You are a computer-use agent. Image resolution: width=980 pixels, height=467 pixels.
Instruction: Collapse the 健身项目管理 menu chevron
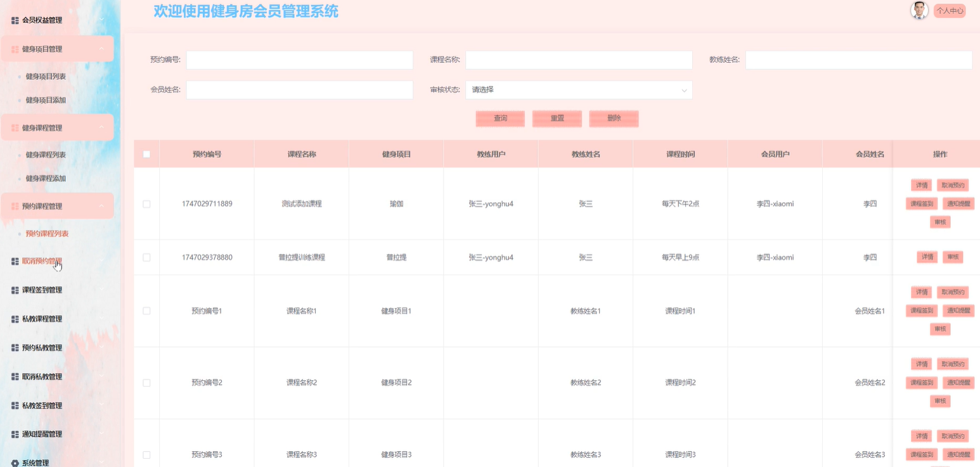click(x=101, y=49)
